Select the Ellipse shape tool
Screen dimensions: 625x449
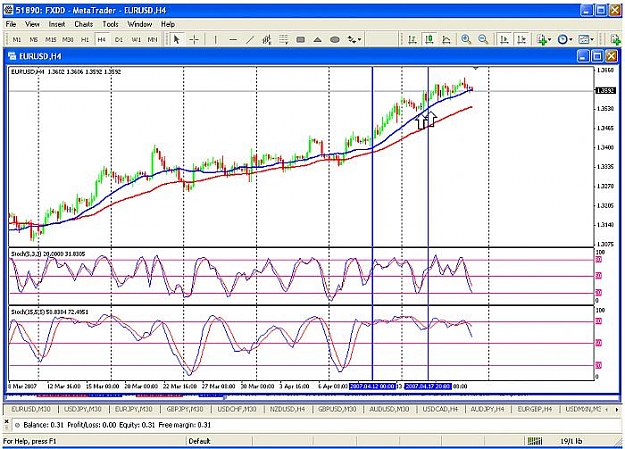(335, 39)
